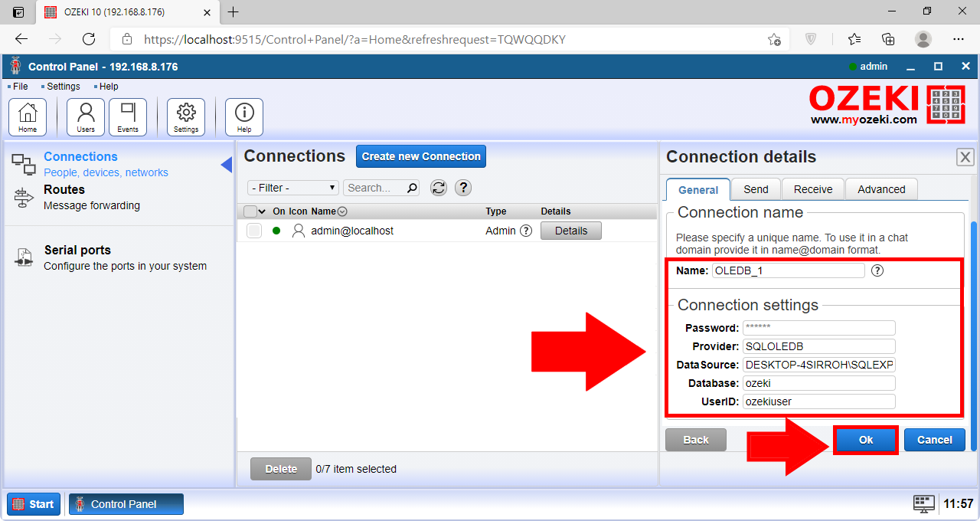The height and width of the screenshot is (521, 980).
Task: Click Create new Connection button
Action: [421, 156]
